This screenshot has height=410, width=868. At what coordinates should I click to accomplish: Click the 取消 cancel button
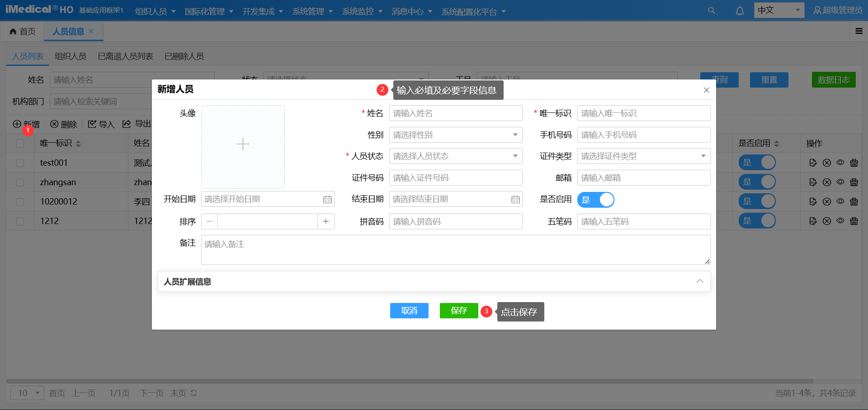coord(409,311)
